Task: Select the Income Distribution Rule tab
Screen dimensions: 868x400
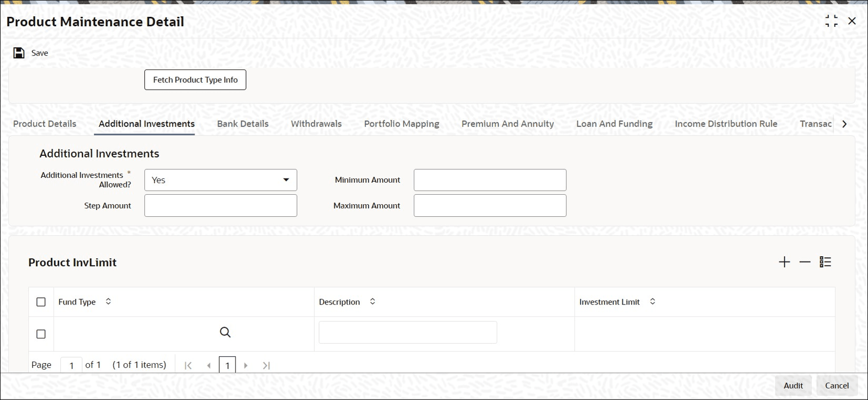Action: [726, 124]
